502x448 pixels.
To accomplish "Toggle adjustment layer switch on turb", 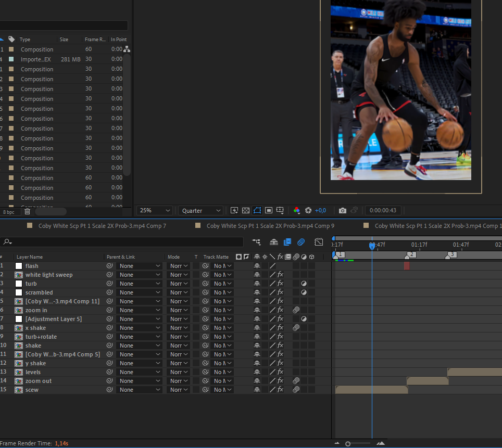I will [304, 284].
